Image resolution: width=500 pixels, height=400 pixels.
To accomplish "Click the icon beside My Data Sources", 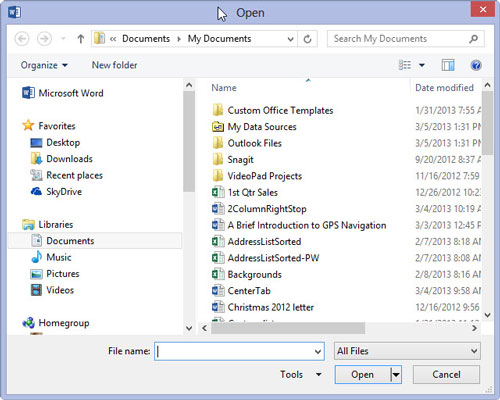I will pyautogui.click(x=218, y=127).
